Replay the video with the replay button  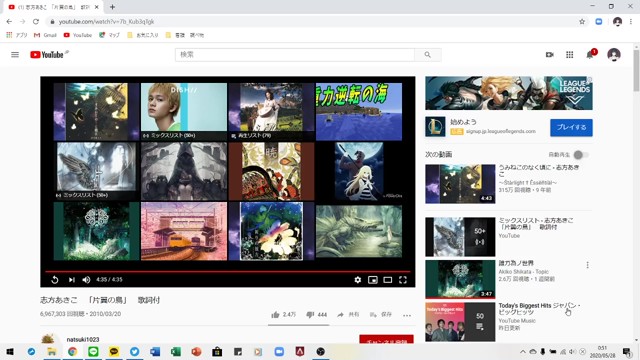(55, 280)
